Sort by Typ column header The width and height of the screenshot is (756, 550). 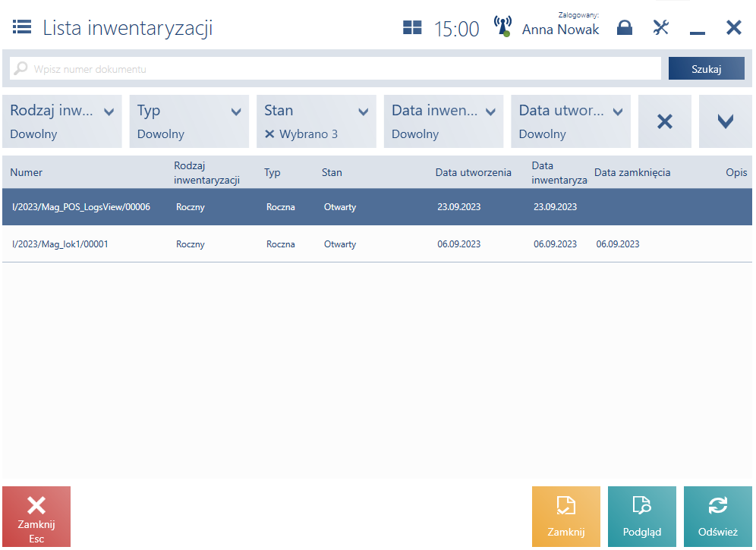click(x=272, y=172)
